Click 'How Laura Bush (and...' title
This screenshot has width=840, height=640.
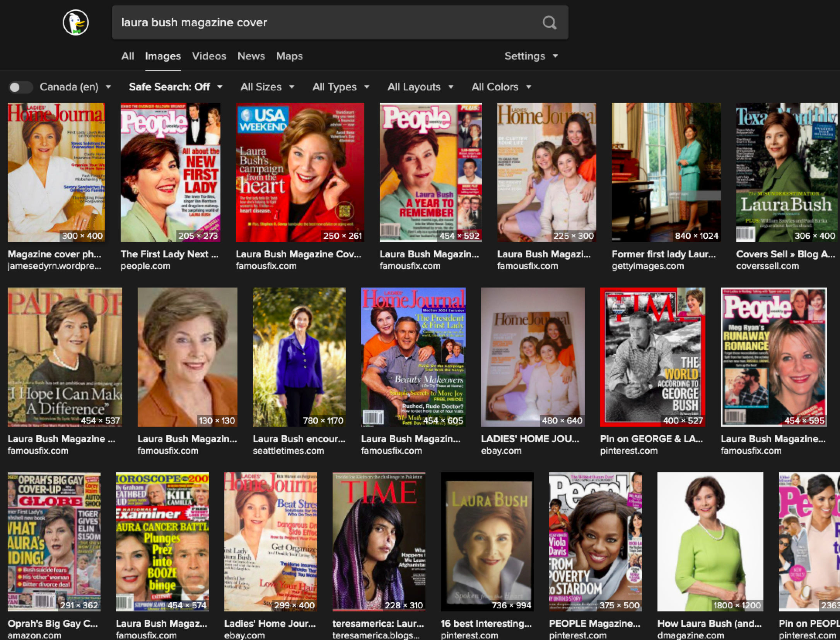point(709,624)
